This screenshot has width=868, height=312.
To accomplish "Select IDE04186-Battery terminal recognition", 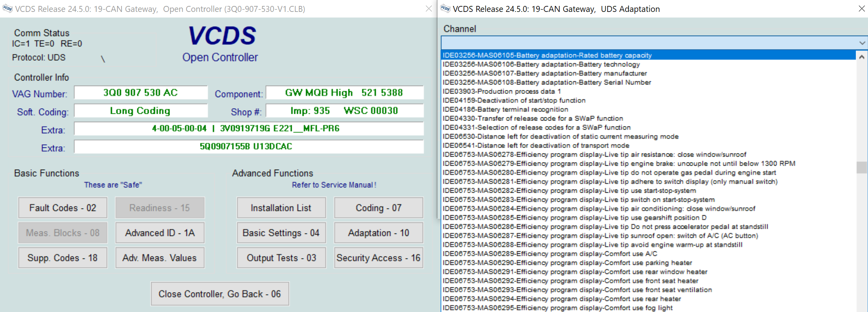I will point(649,109).
